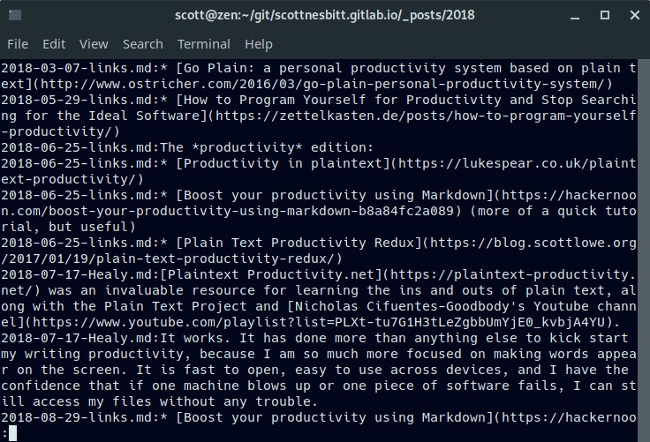Close the terminal window
The height and width of the screenshot is (442, 650).
tap(632, 14)
